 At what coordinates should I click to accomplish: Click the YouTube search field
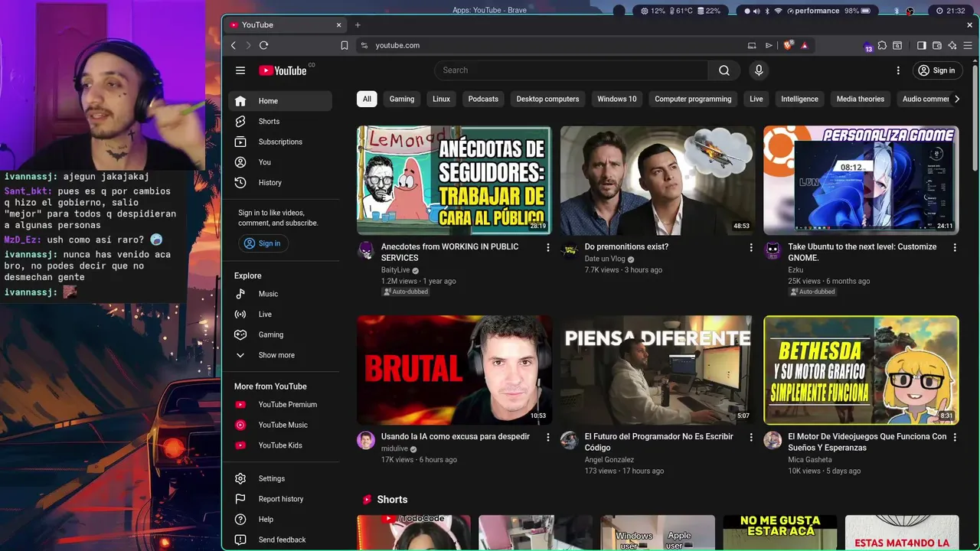point(571,70)
